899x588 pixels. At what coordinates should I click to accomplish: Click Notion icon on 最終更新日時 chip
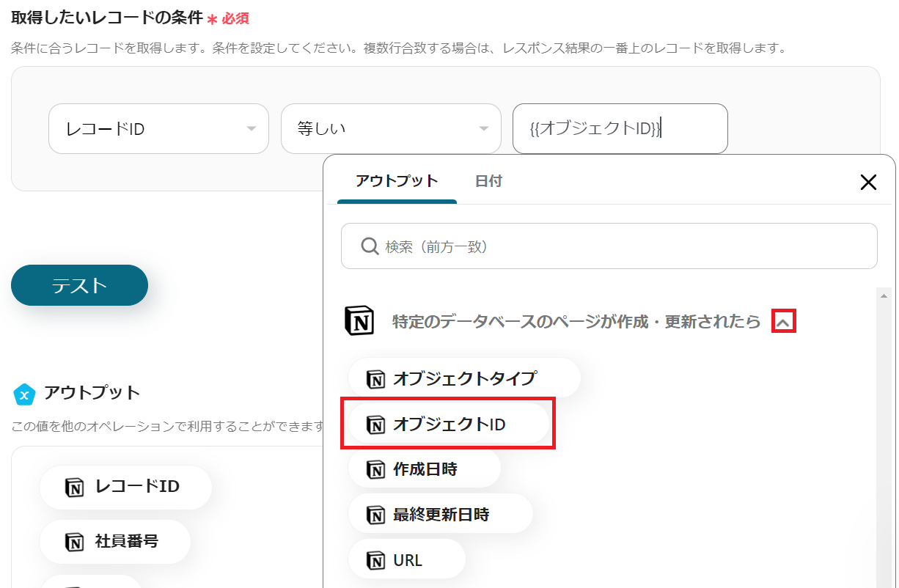pos(375,515)
